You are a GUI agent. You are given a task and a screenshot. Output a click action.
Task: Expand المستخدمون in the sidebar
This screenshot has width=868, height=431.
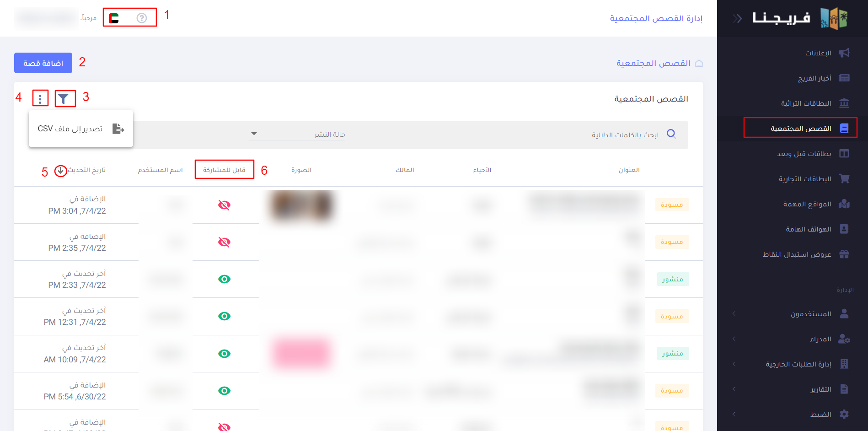[810, 314]
